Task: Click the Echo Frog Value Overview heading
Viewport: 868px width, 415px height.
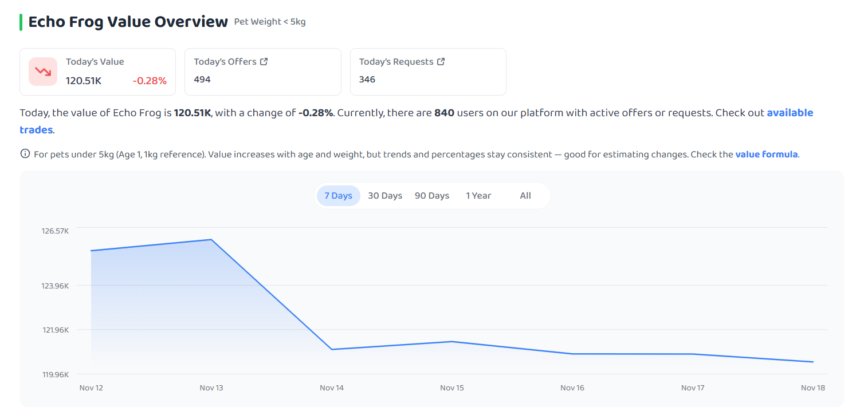Action: pos(128,22)
